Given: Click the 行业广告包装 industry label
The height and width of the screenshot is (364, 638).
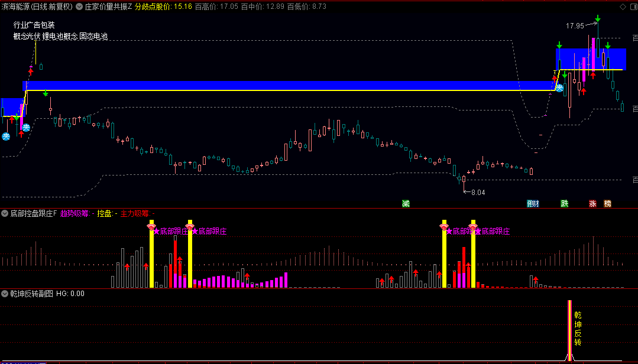Looking at the screenshot, I should click(x=34, y=25).
